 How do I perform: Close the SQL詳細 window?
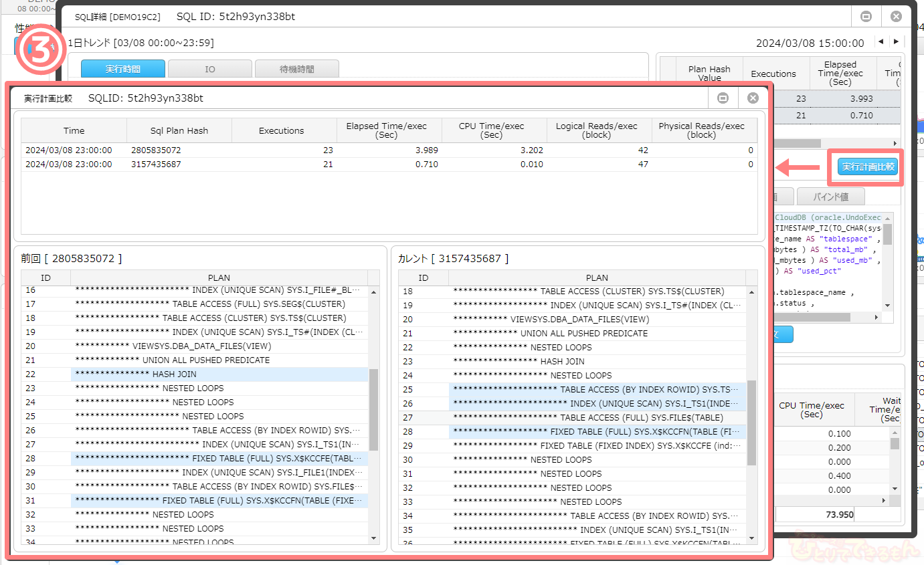(896, 17)
